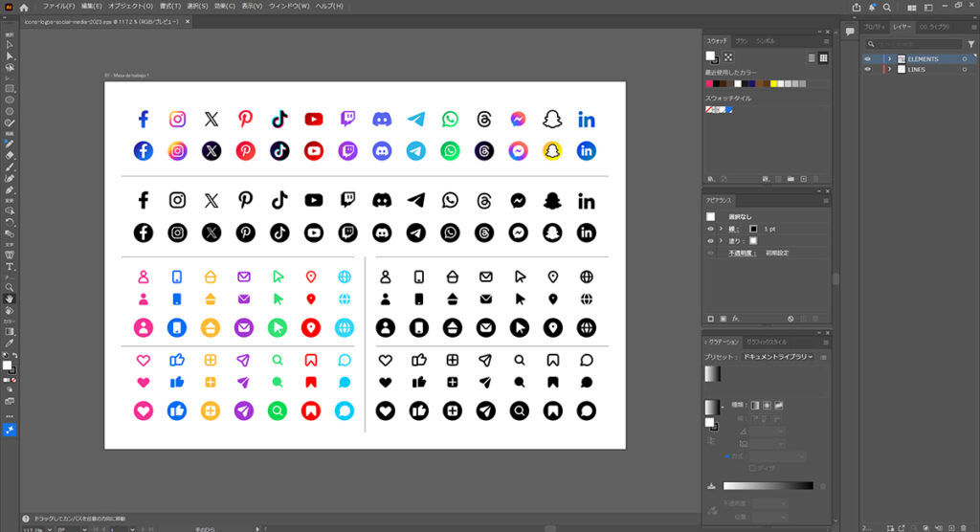This screenshot has width=980, height=532.
Task: Toggle the LINES layer target circle
Action: pos(965,70)
